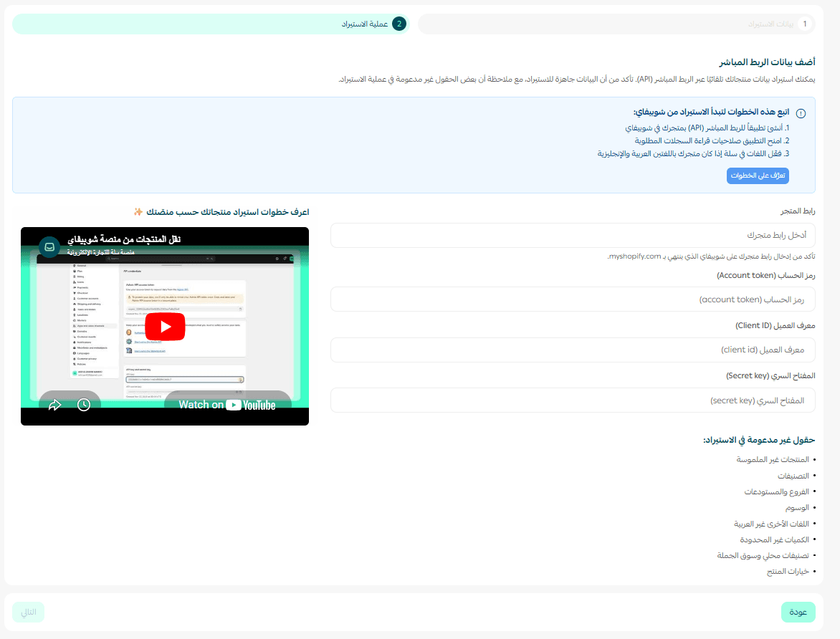Click the step number 2 circle

click(399, 24)
